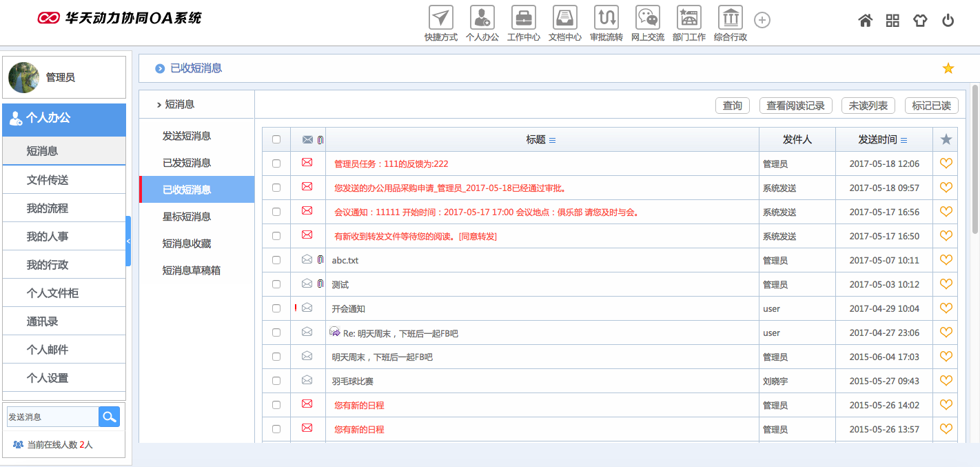Check the select-all checkbox in message list header

click(276, 139)
